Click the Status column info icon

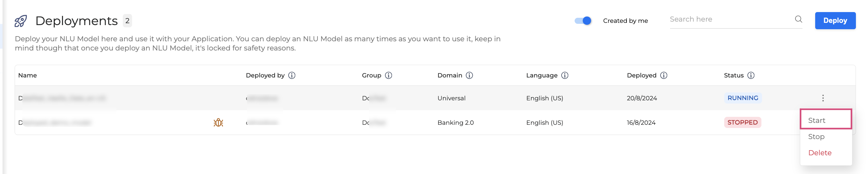[x=751, y=75]
